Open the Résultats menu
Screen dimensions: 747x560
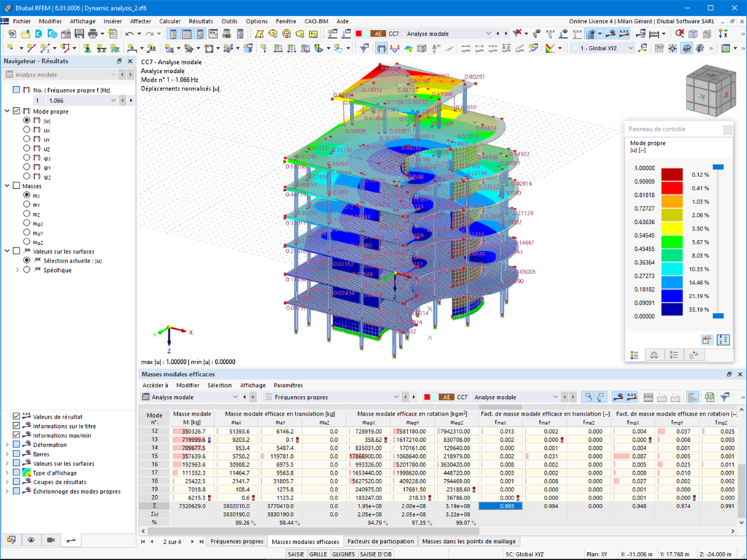click(201, 21)
